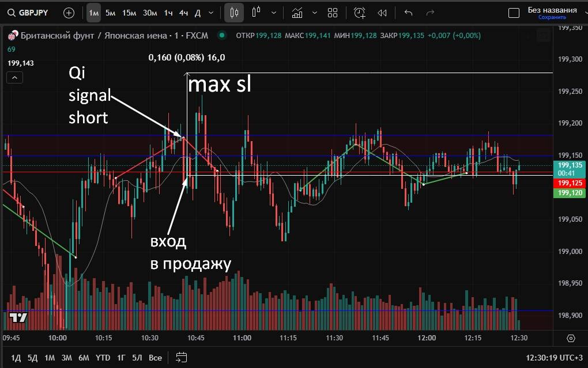The width and height of the screenshot is (588, 368).
Task: Click the candlestick chart type icon
Action: pyautogui.click(x=234, y=13)
